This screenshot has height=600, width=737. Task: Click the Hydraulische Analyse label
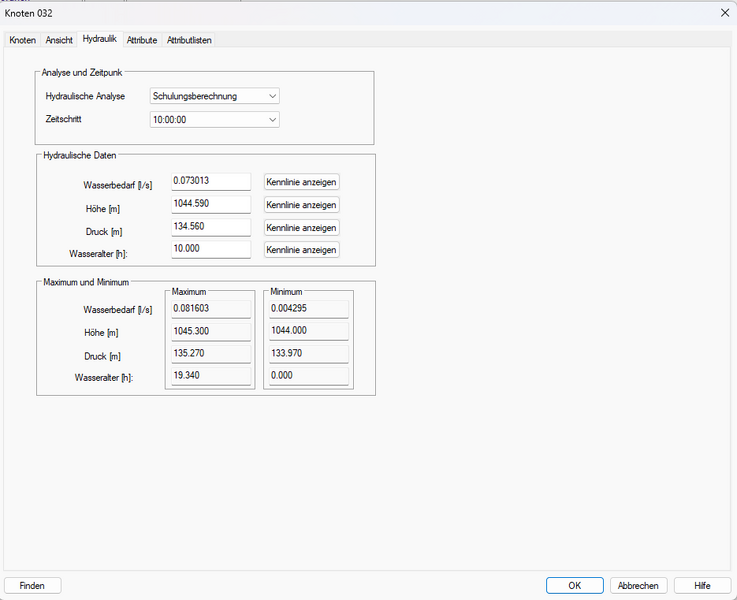[85, 96]
